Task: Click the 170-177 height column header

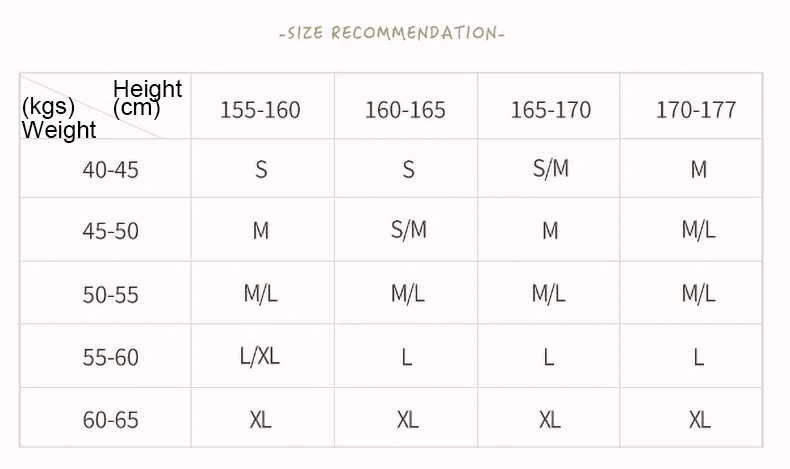Action: click(x=696, y=110)
